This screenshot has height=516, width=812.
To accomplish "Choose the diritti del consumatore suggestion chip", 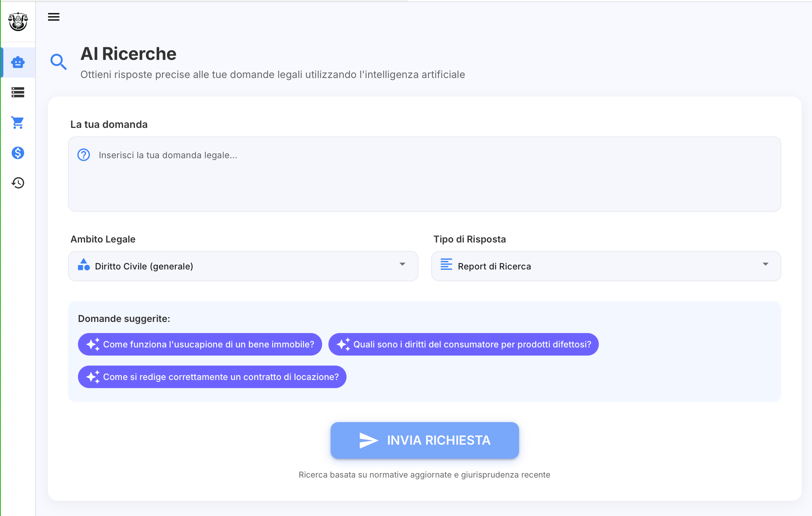I will (x=463, y=344).
